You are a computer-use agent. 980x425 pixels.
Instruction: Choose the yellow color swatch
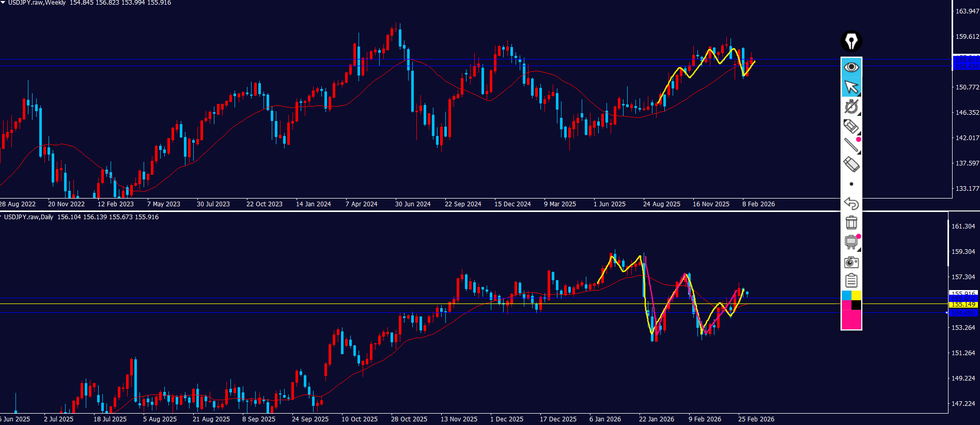coord(856,295)
